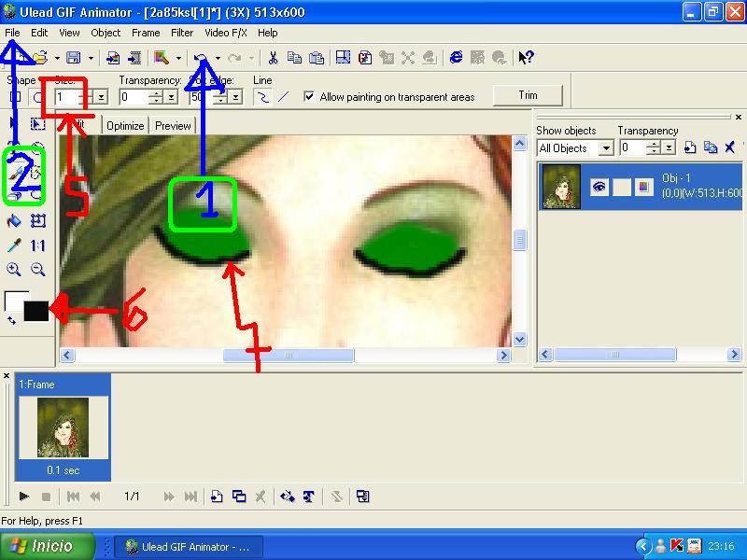Click the Add Image toolbar icon
The image size is (747, 560).
pyautogui.click(x=113, y=58)
